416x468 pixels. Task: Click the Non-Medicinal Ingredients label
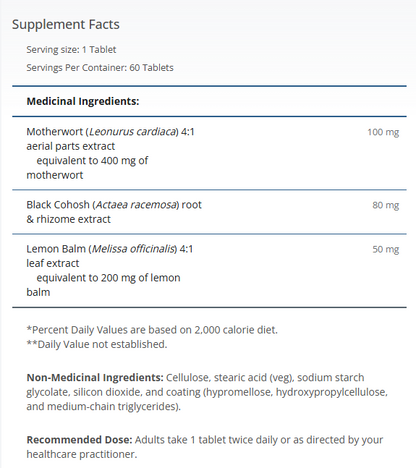click(x=95, y=378)
